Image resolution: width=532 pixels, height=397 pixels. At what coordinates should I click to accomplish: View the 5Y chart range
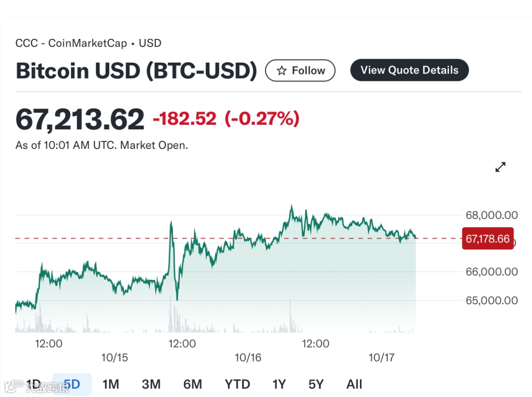(316, 384)
